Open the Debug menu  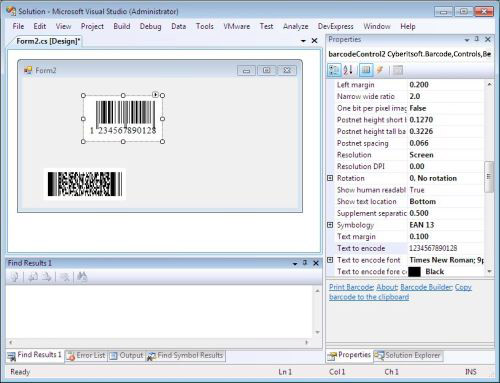150,26
